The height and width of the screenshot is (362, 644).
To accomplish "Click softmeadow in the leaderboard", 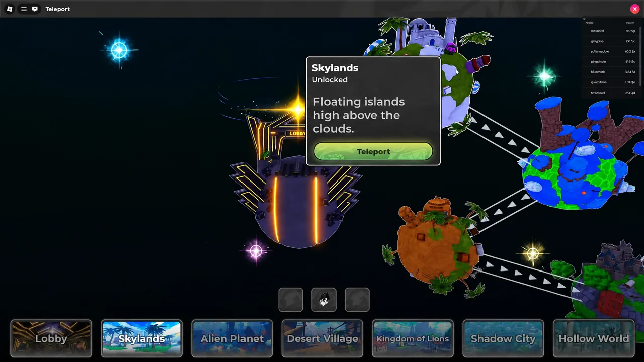I will pyautogui.click(x=600, y=52).
